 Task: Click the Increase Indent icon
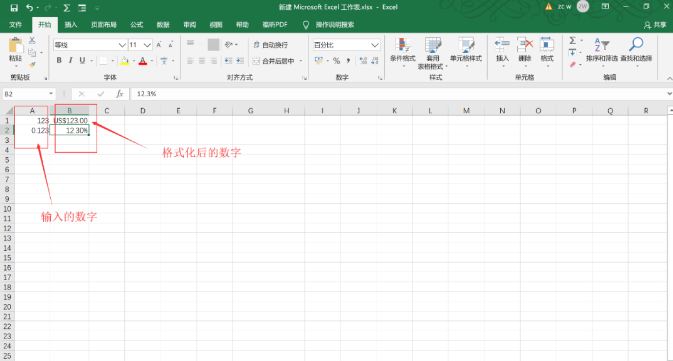point(240,61)
